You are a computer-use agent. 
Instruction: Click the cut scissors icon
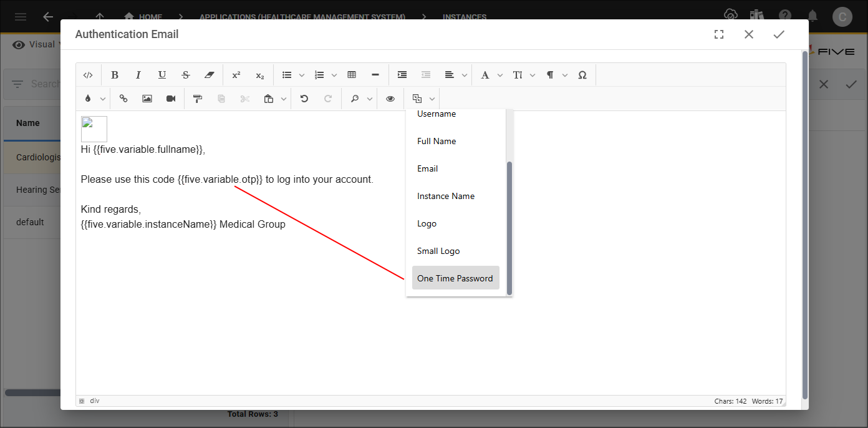pos(245,99)
